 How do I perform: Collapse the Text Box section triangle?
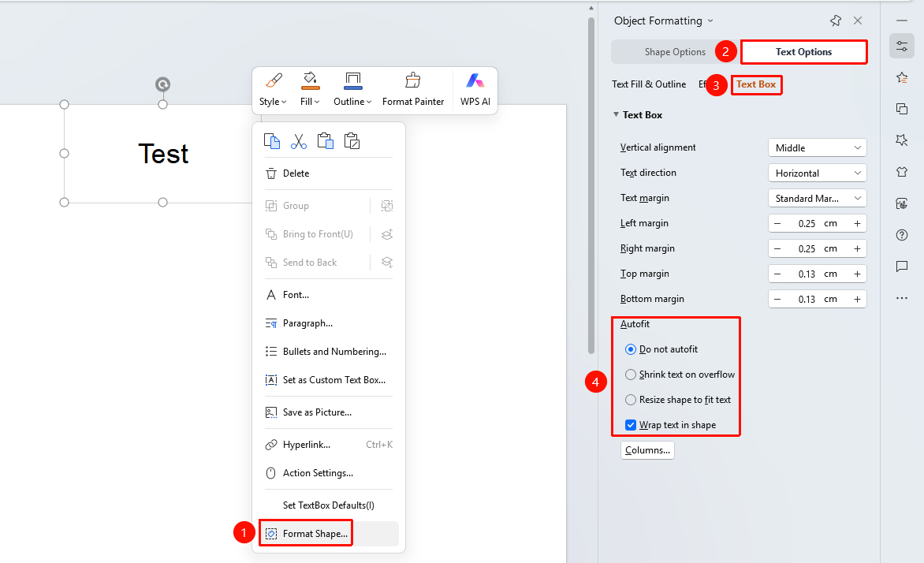[616, 114]
